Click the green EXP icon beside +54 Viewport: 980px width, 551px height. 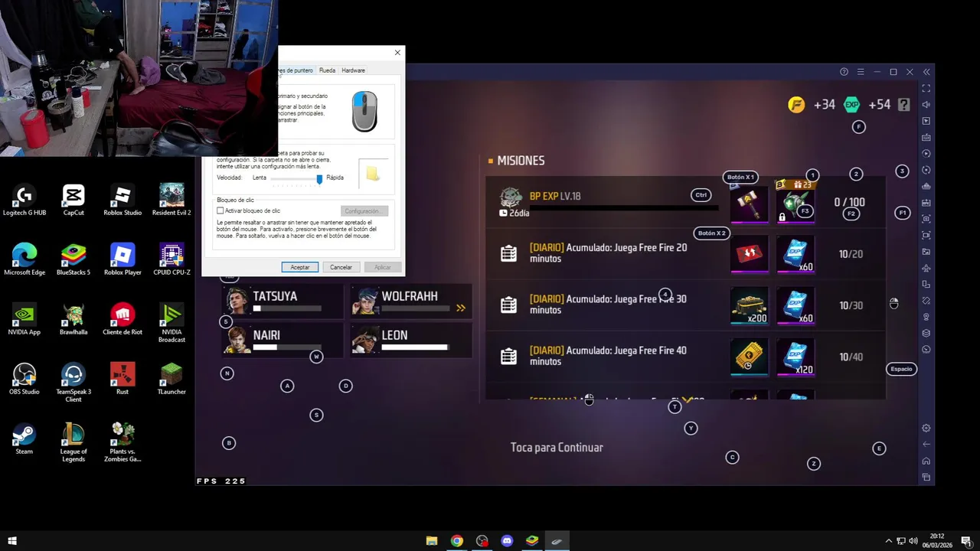851,105
